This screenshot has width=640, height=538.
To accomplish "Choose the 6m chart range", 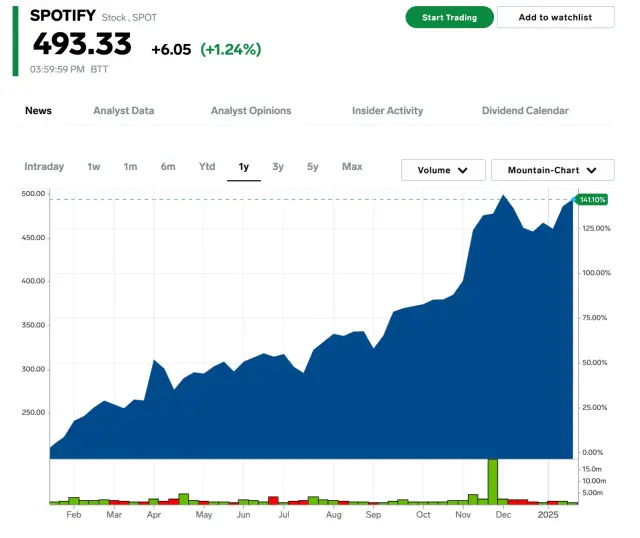I will point(167,167).
